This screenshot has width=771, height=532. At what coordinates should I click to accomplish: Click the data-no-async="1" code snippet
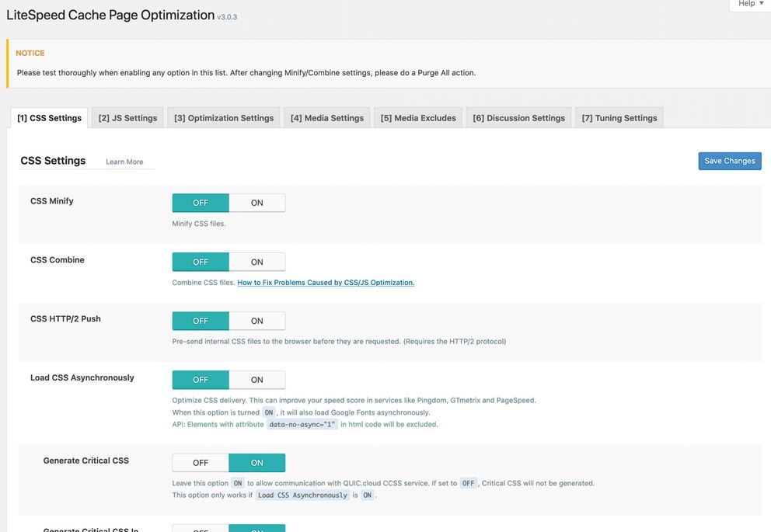(302, 424)
